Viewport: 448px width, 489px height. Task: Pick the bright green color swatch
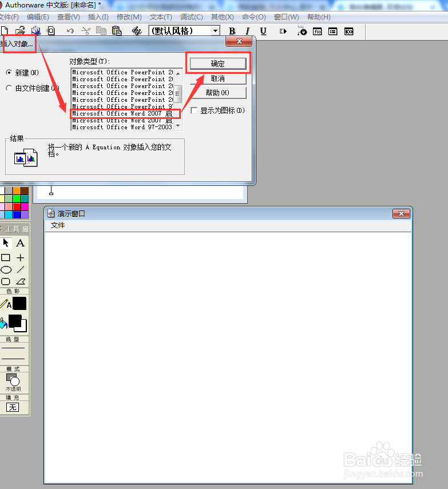point(17,198)
